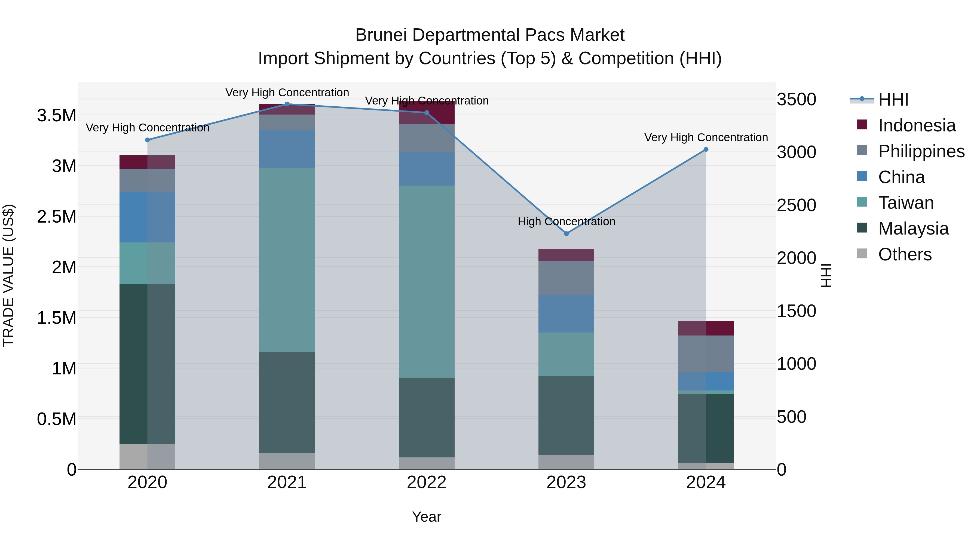Click the 'TRADE VALUE (US$)' axis title

click(8, 275)
